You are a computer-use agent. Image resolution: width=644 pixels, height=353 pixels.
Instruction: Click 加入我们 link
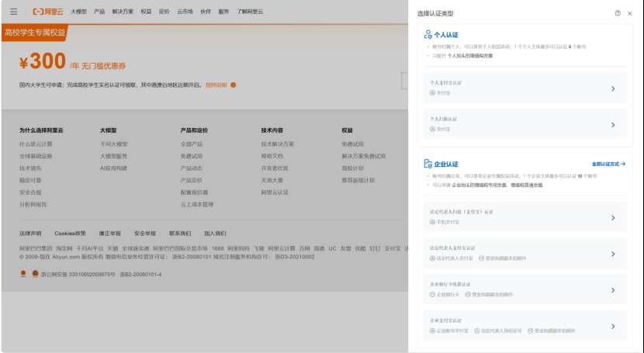tap(215, 234)
